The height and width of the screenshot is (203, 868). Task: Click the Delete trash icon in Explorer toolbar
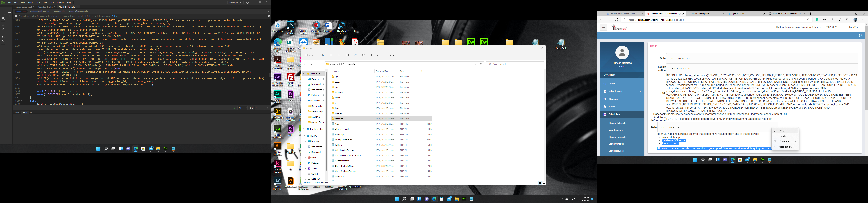[x=363, y=55]
